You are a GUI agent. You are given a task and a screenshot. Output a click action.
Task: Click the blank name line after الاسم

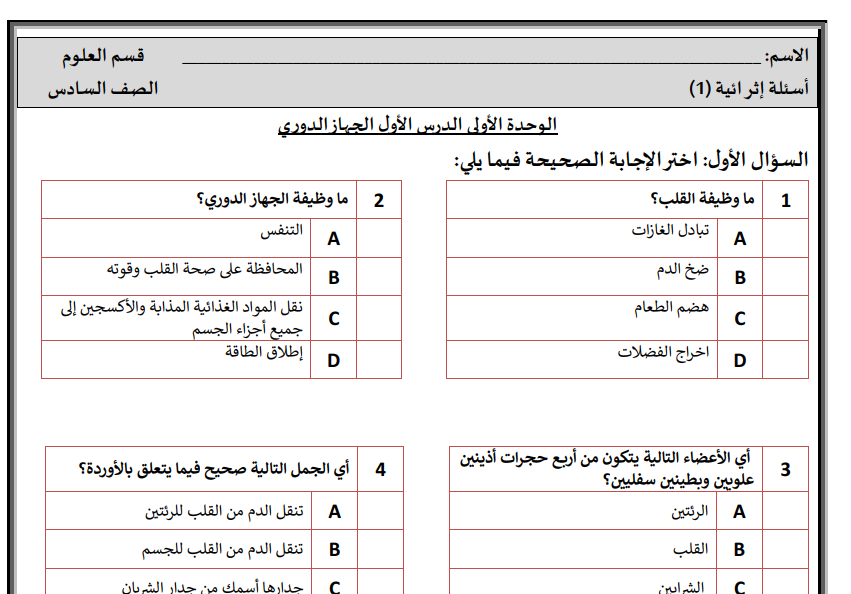(460, 58)
